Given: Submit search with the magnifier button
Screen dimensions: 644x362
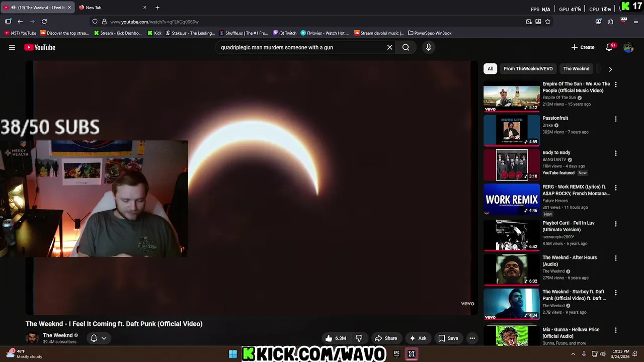Looking at the screenshot, I should point(406,47).
